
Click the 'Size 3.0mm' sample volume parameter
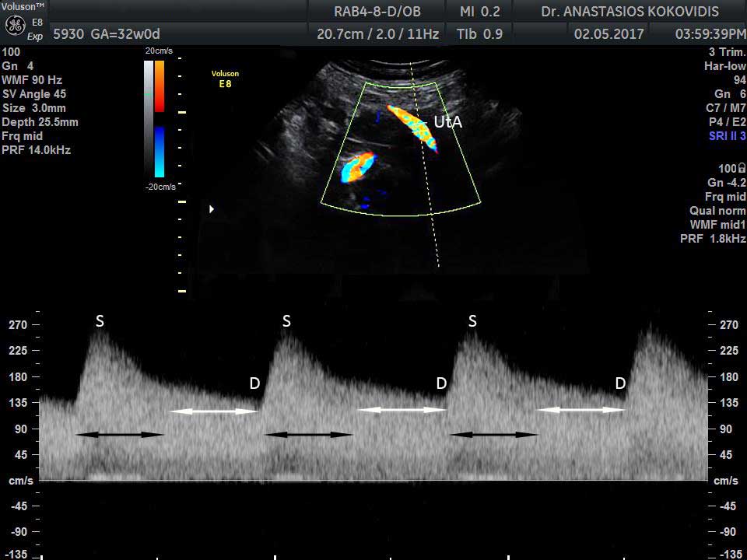[33, 108]
